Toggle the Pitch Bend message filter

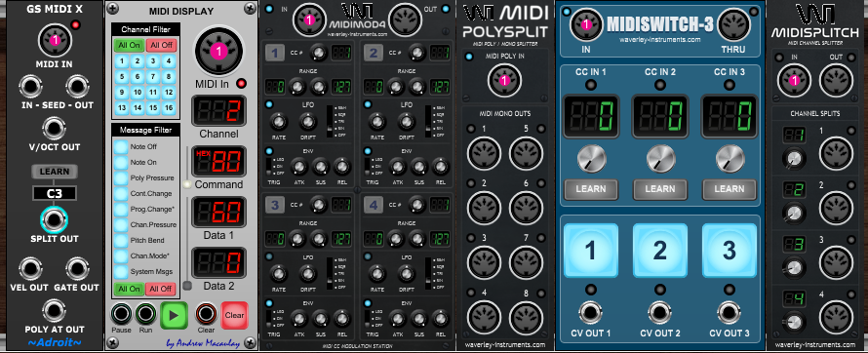pos(121,241)
